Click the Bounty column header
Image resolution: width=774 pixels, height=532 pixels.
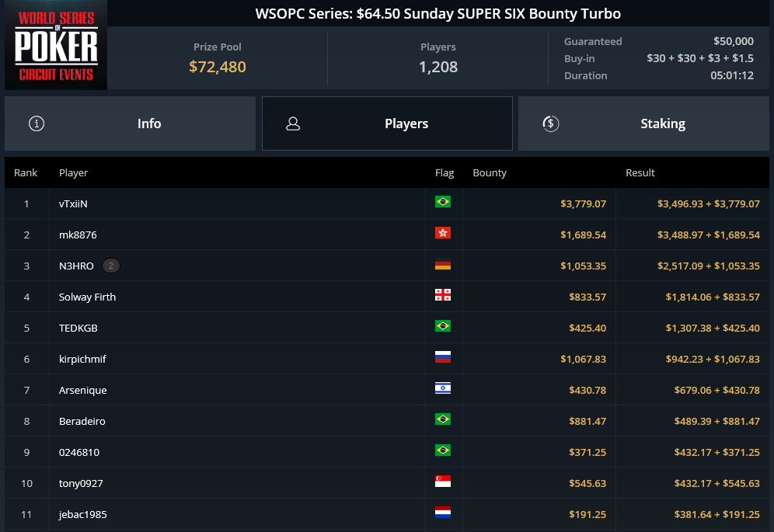[490, 172]
